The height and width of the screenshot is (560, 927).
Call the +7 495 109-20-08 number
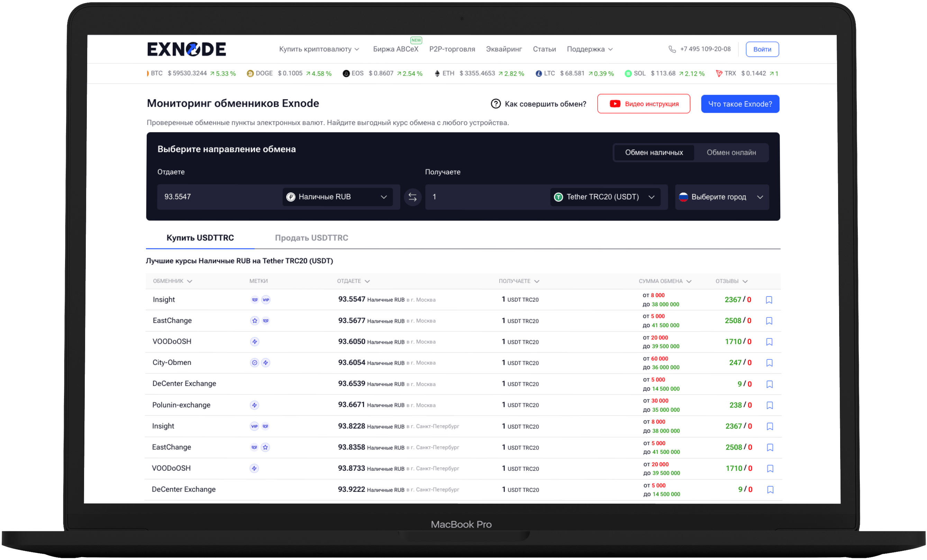705,49
